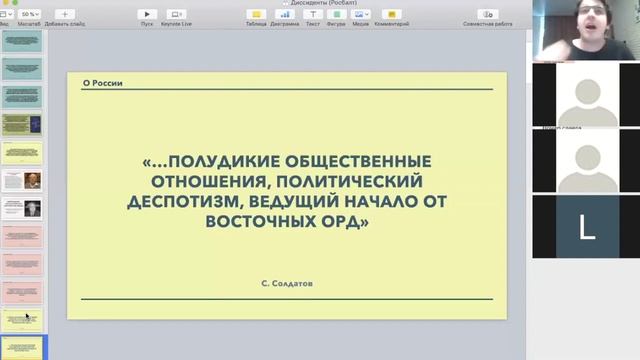Open Совместная работа collaboration button
This screenshot has height=360, width=640.
pyautogui.click(x=488, y=14)
